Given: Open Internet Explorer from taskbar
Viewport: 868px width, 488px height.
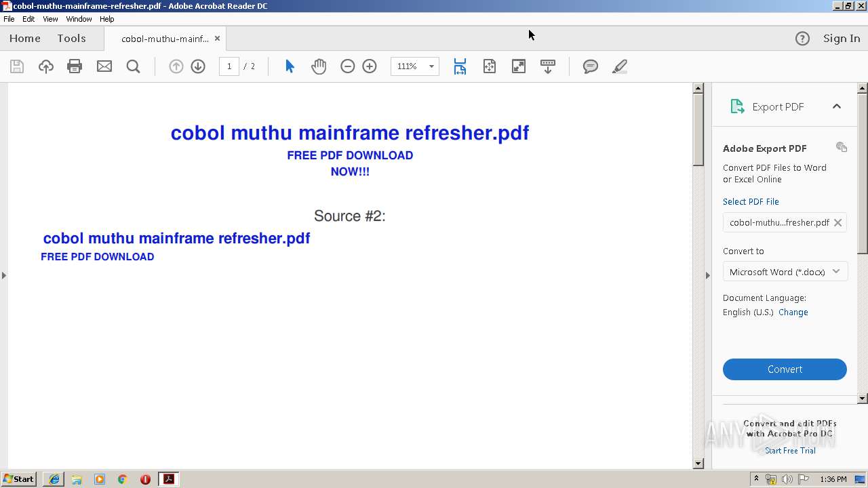Looking at the screenshot, I should pos(54,479).
